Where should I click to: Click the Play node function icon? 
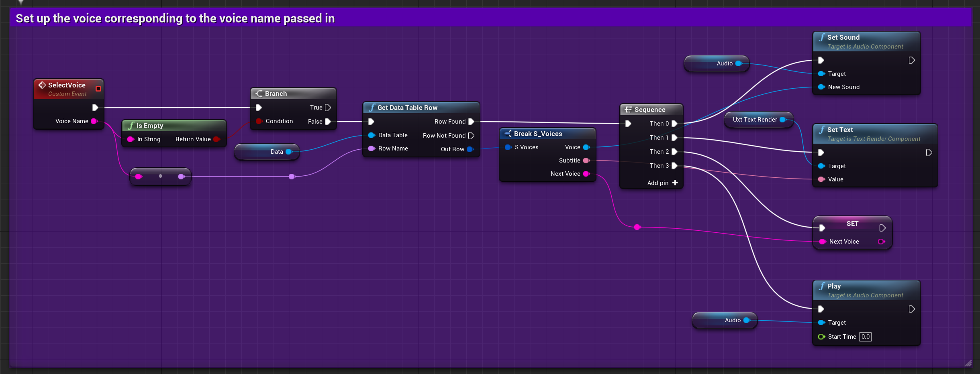822,286
